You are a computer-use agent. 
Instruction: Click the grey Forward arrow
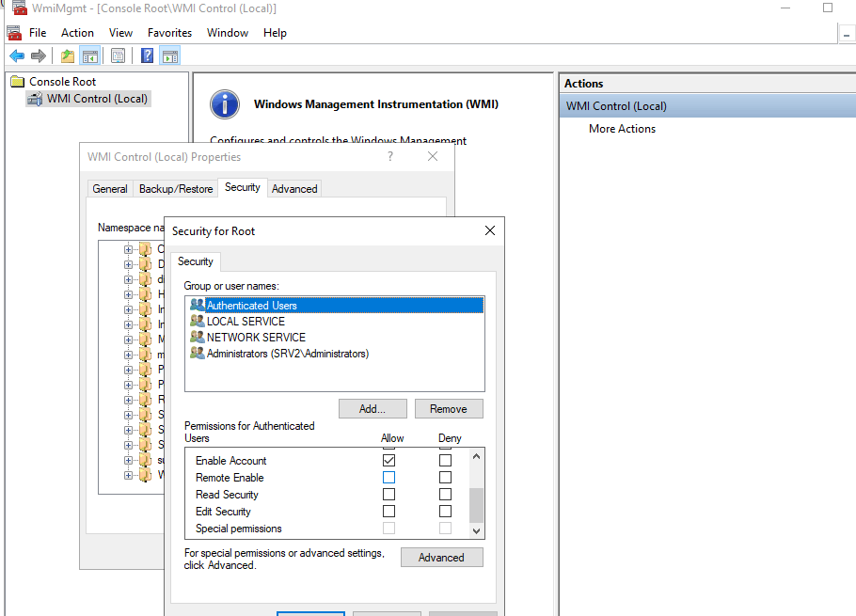point(39,55)
